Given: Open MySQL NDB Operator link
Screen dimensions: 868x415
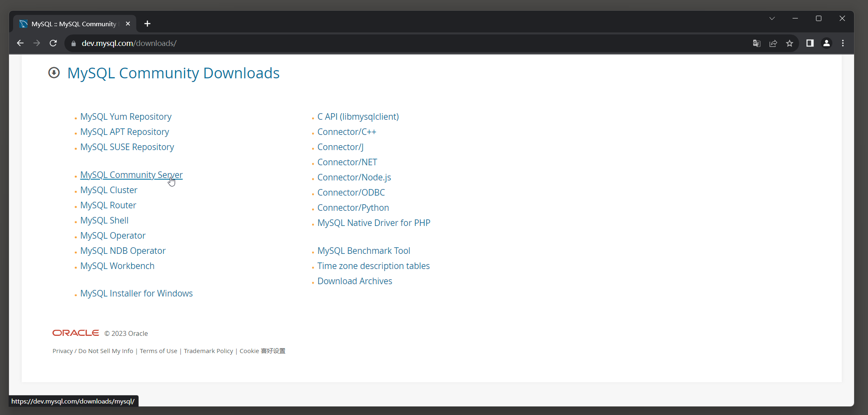Looking at the screenshot, I should 123,251.
